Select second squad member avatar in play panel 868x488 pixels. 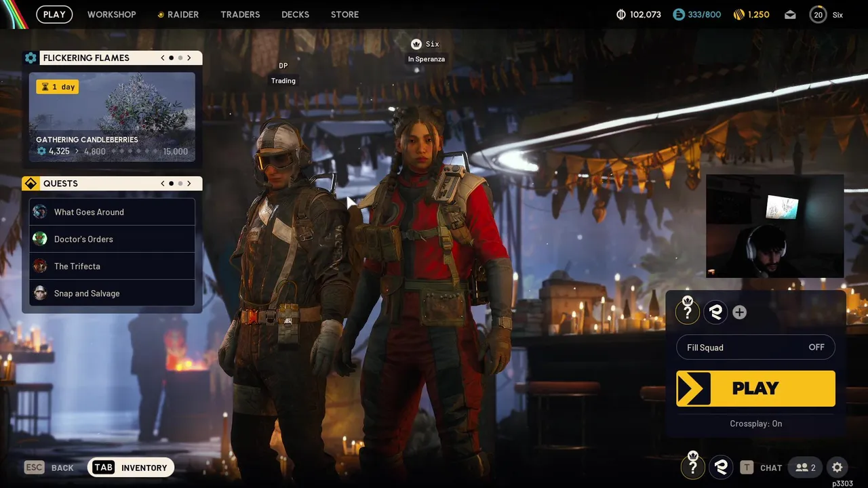pos(715,312)
